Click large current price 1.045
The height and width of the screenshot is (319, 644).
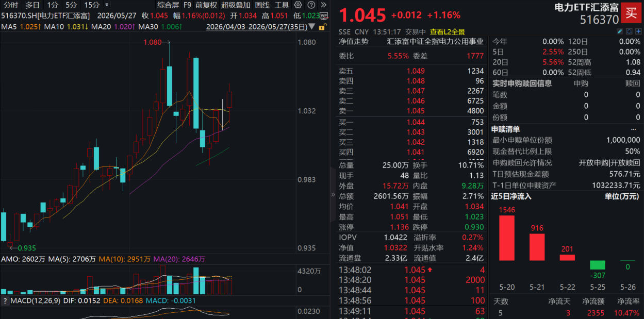tap(362, 14)
